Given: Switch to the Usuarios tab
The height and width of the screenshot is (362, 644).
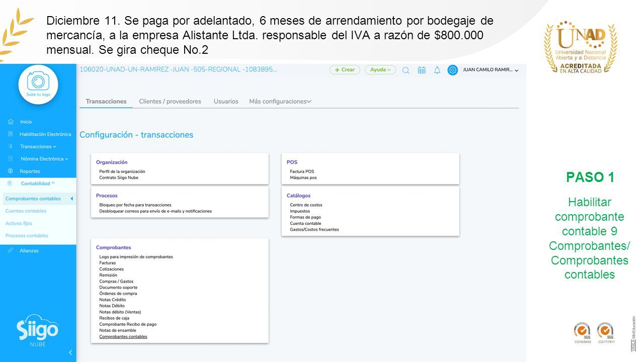Looking at the screenshot, I should pos(226,102).
